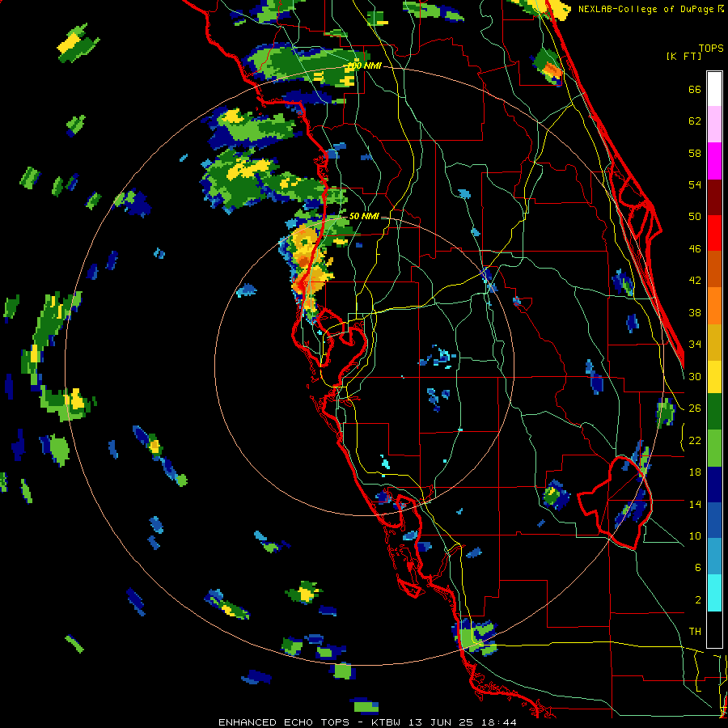728x728 pixels.
Task: Pick the burnt orange swatch below red
Action: pyautogui.click(x=714, y=269)
